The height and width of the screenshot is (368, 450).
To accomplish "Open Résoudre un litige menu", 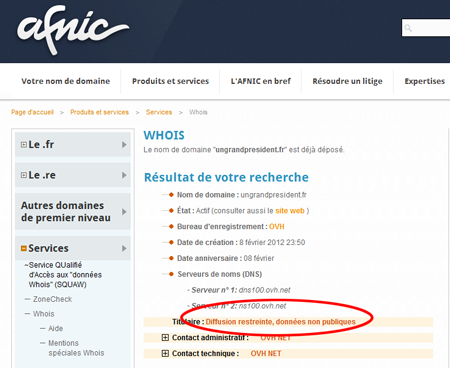I will click(347, 81).
